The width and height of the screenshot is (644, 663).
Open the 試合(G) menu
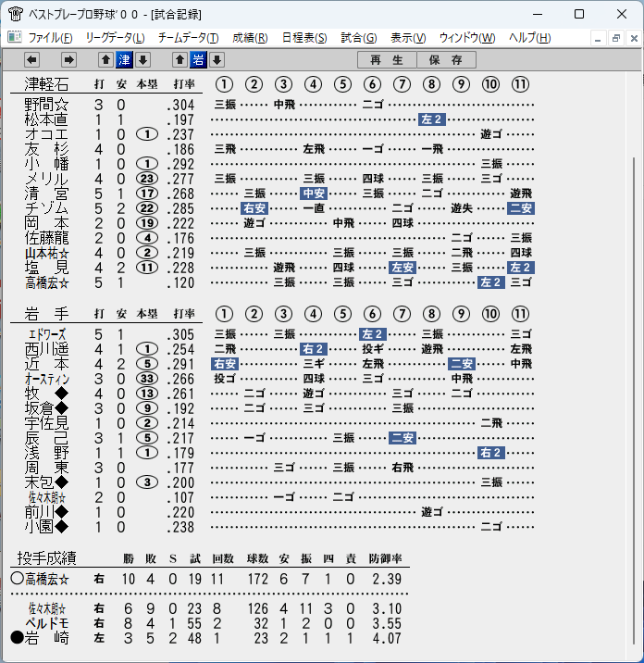point(359,38)
